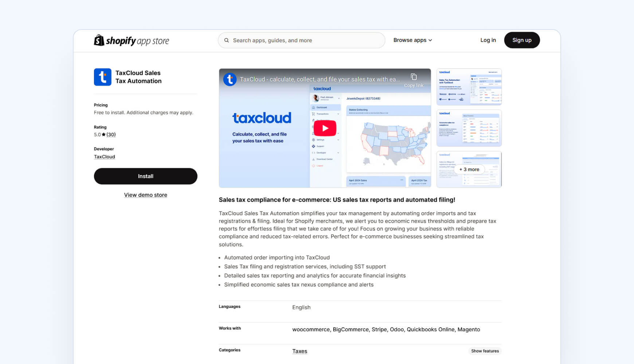Click the 'Sales Tax filing and registration services' bullet
This screenshot has width=634, height=364.
pos(305,266)
